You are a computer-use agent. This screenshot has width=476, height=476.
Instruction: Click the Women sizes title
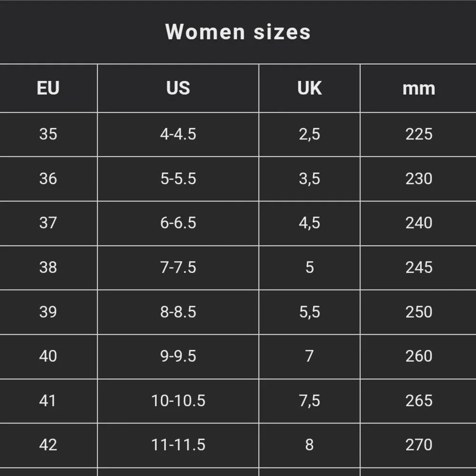(x=238, y=32)
